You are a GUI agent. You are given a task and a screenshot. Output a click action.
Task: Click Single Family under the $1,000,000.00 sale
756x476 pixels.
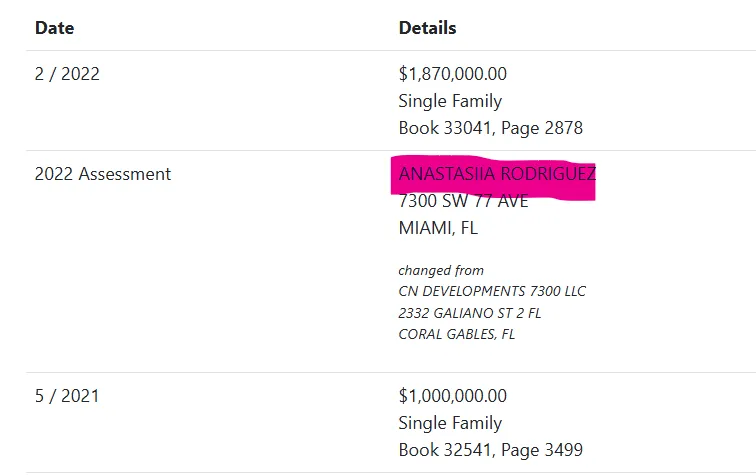pos(450,423)
